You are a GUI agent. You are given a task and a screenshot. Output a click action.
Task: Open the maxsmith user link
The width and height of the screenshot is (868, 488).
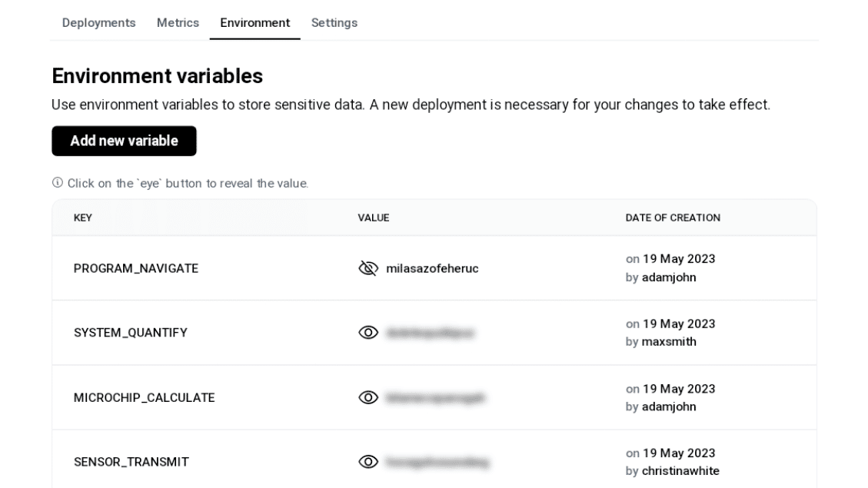coord(669,342)
